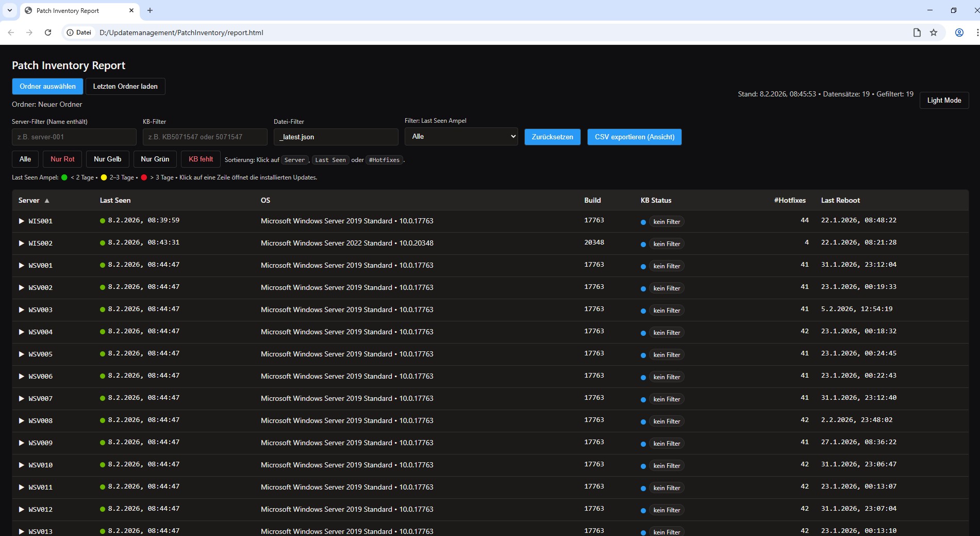Click the Ordner: Neuer Ordner label
Image resolution: width=980 pixels, height=536 pixels.
click(x=47, y=104)
